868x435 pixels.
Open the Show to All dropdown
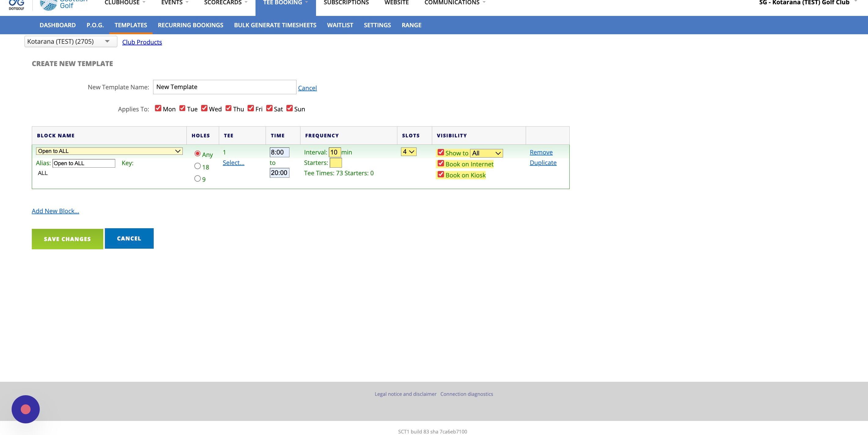[x=486, y=153]
